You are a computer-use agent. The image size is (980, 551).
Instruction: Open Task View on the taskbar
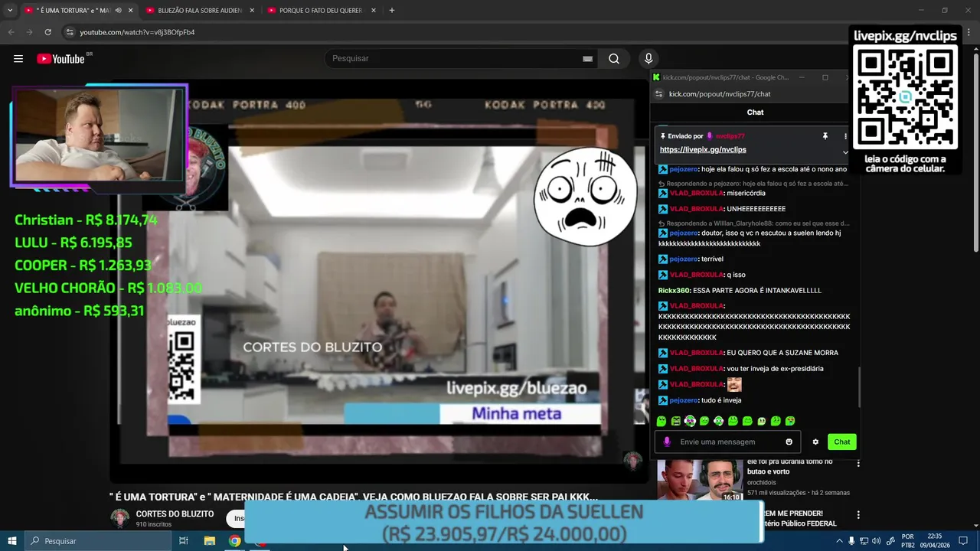click(x=184, y=541)
